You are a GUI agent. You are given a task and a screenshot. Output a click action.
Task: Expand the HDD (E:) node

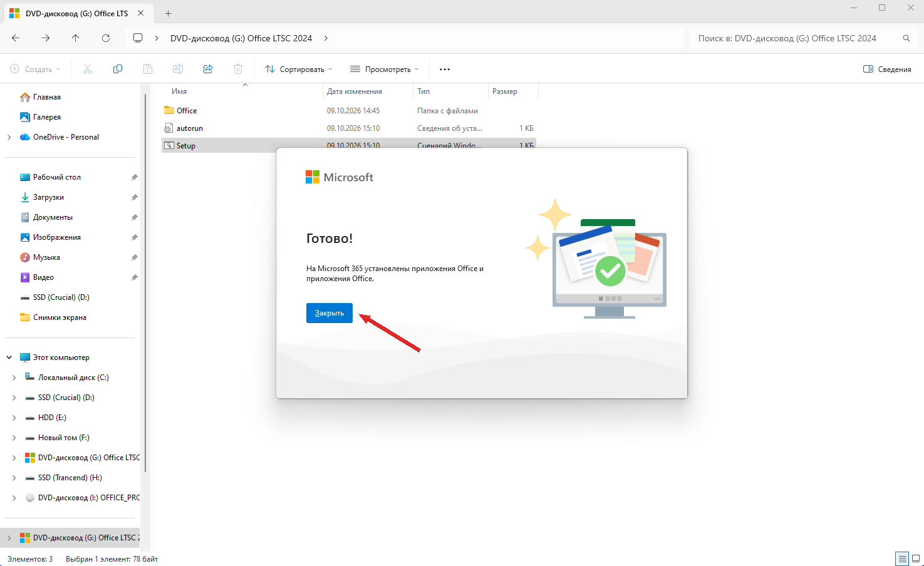click(14, 418)
